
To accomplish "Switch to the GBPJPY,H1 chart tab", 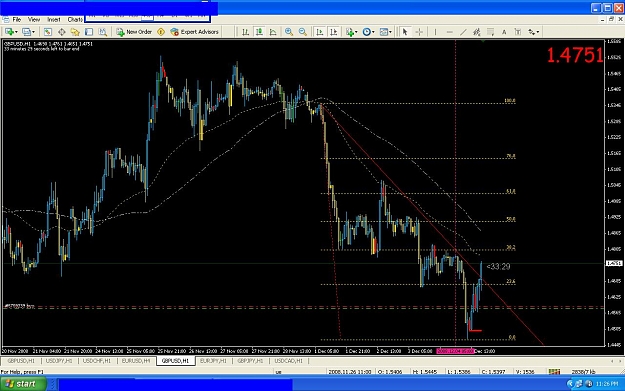I will click(250, 361).
